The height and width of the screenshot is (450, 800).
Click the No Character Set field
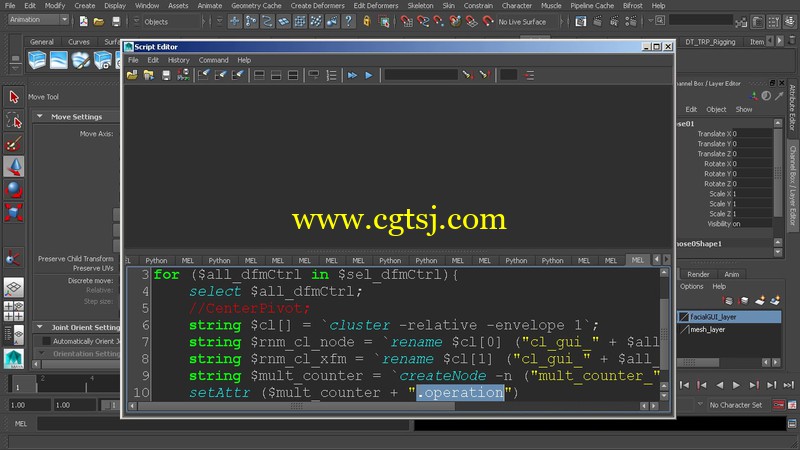[736, 405]
